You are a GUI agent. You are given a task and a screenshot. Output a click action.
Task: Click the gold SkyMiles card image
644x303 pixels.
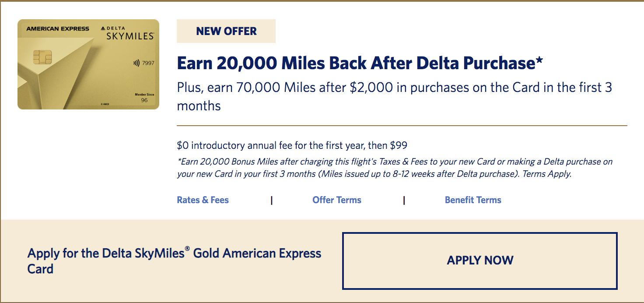[x=88, y=64]
